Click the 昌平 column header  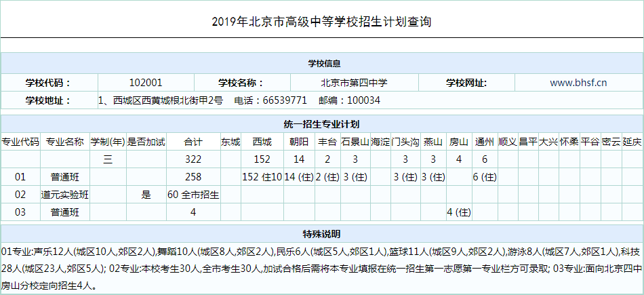point(528,142)
